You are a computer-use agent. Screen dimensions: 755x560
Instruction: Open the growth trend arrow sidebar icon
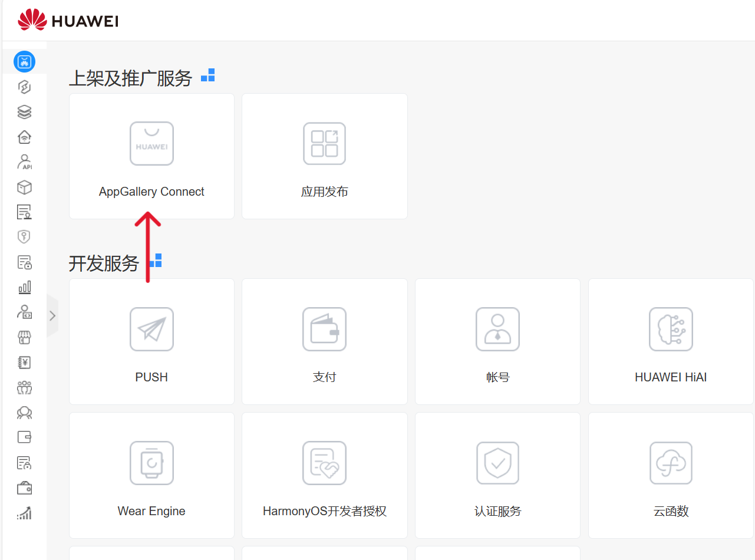pyautogui.click(x=24, y=513)
